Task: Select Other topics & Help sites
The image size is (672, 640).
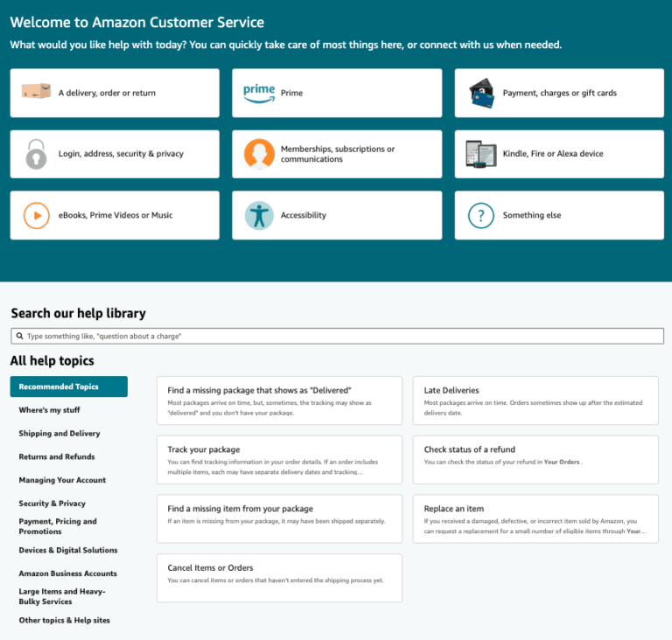Action: click(x=64, y=620)
